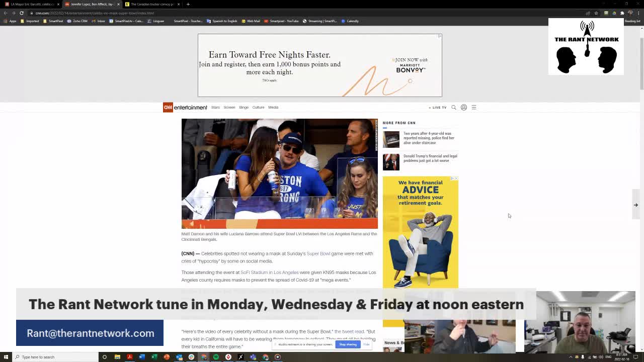Open the SmartPixel bookmarks folder

[x=53, y=21]
